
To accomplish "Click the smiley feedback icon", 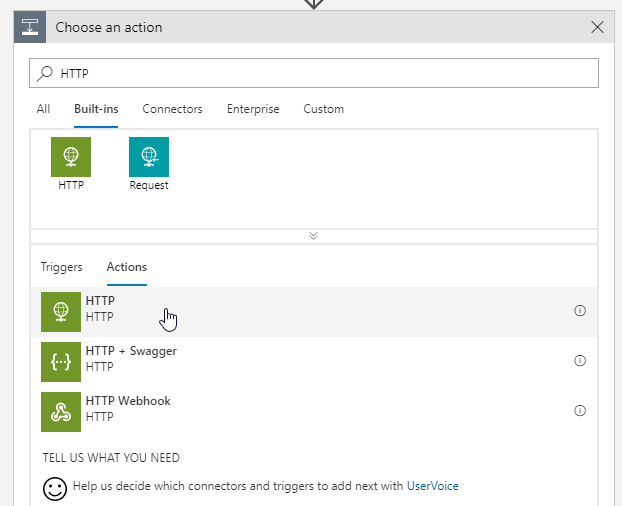I will pos(55,489).
